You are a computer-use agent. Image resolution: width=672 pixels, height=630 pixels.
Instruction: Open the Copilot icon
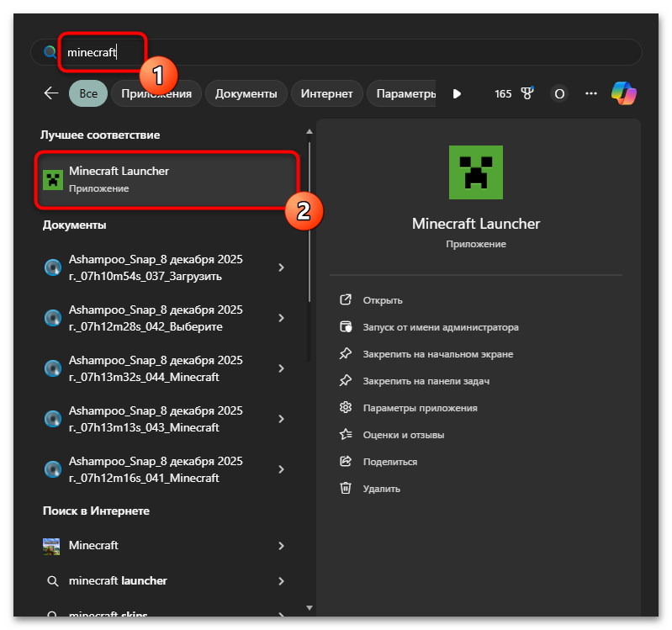[623, 93]
